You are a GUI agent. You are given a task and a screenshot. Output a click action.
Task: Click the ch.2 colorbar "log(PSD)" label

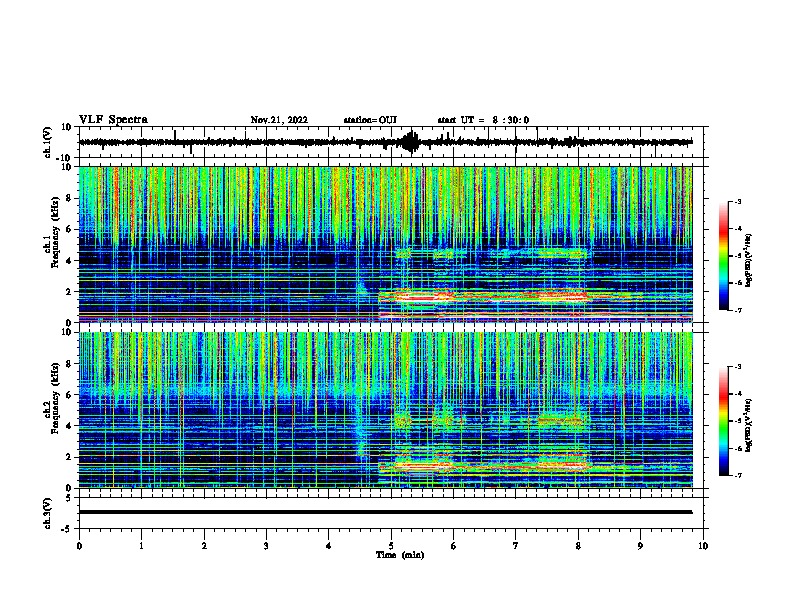[749, 425]
